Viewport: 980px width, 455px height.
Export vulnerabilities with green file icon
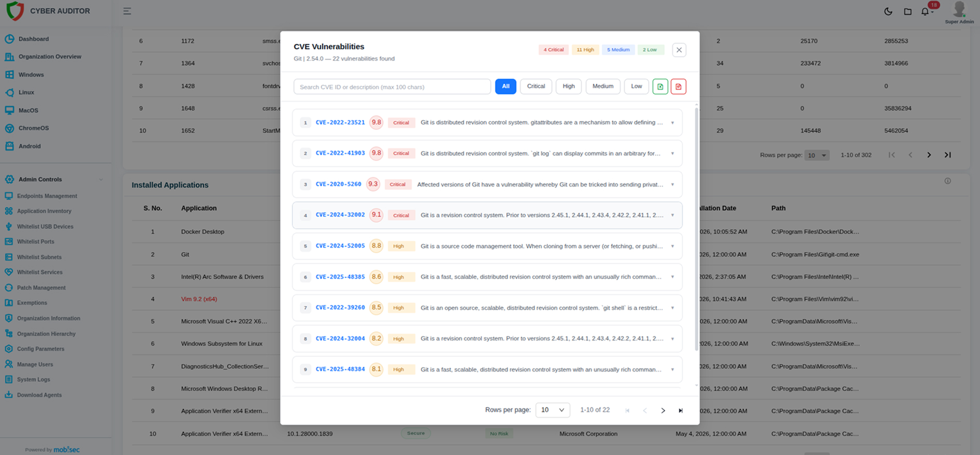coord(660,87)
